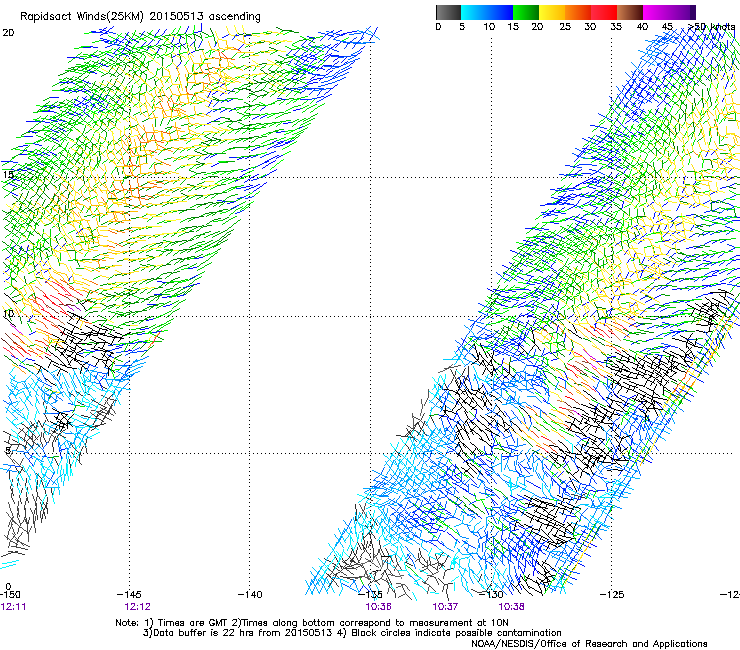Image resolution: width=740 pixels, height=650 pixels.
Task: Click the '10:37' time label
Action: (x=446, y=607)
